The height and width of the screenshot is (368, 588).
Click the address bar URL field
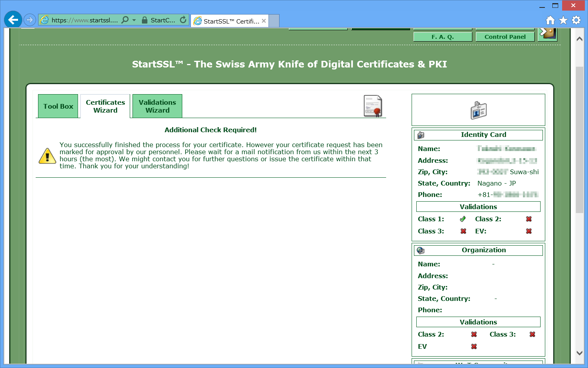pos(84,20)
